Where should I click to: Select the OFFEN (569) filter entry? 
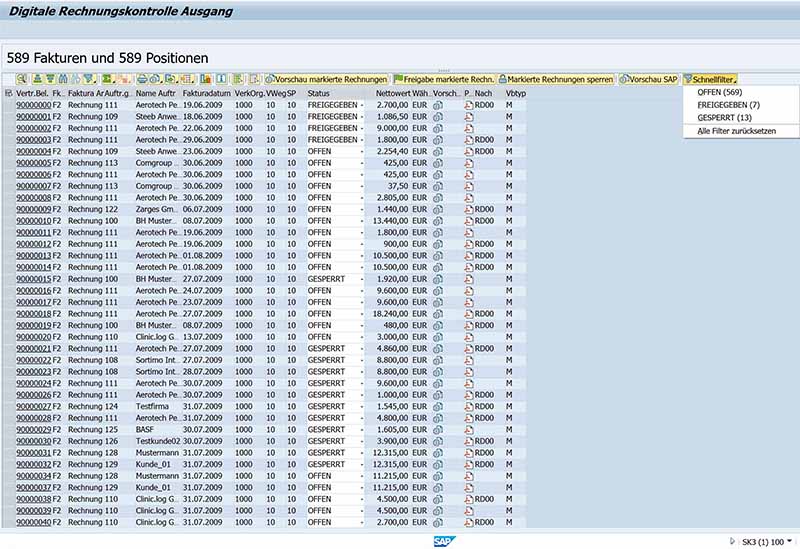click(x=719, y=92)
